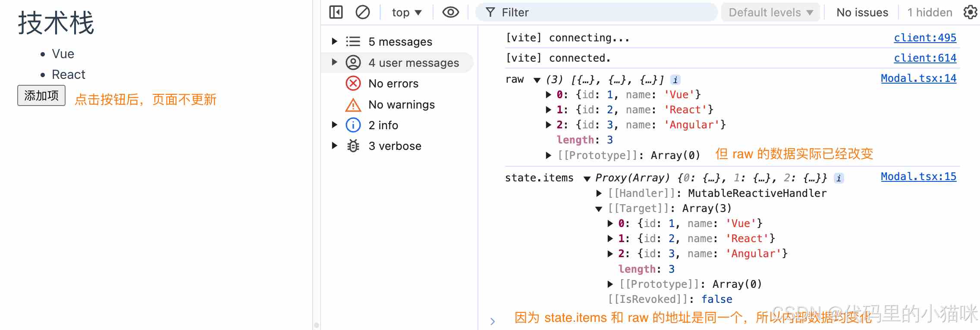This screenshot has height=330, width=980.
Task: Click the 1 hidden messages label
Action: (930, 12)
